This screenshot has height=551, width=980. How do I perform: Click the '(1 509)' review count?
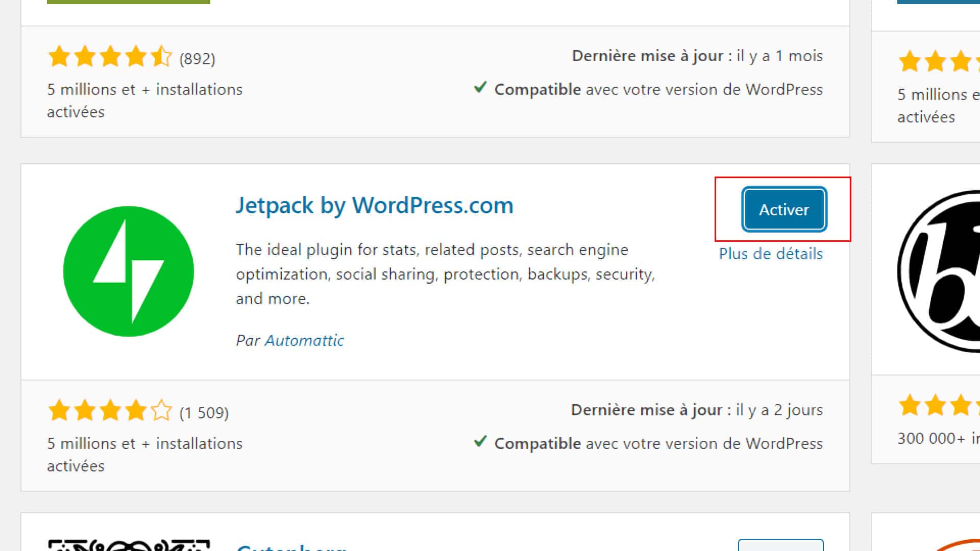pyautogui.click(x=204, y=413)
